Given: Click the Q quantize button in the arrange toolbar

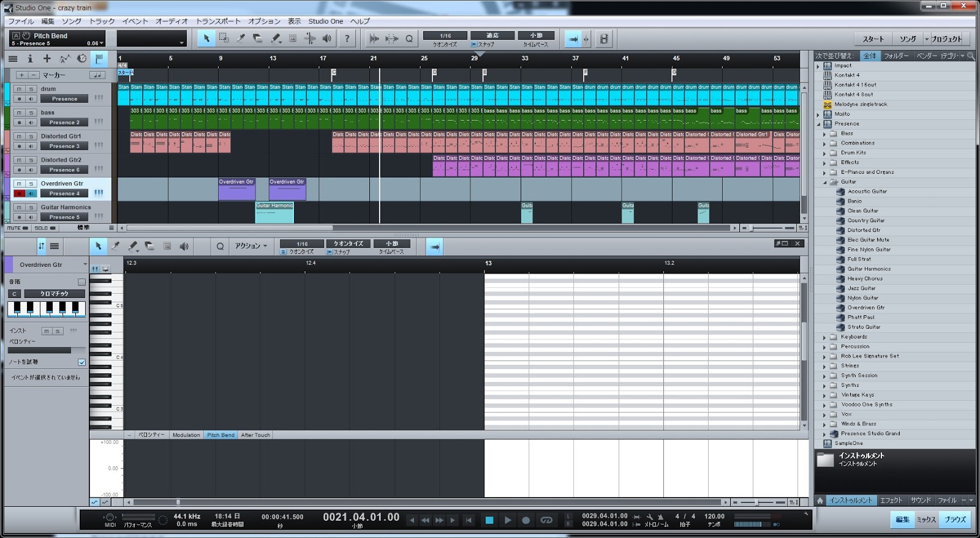Looking at the screenshot, I should point(409,39).
